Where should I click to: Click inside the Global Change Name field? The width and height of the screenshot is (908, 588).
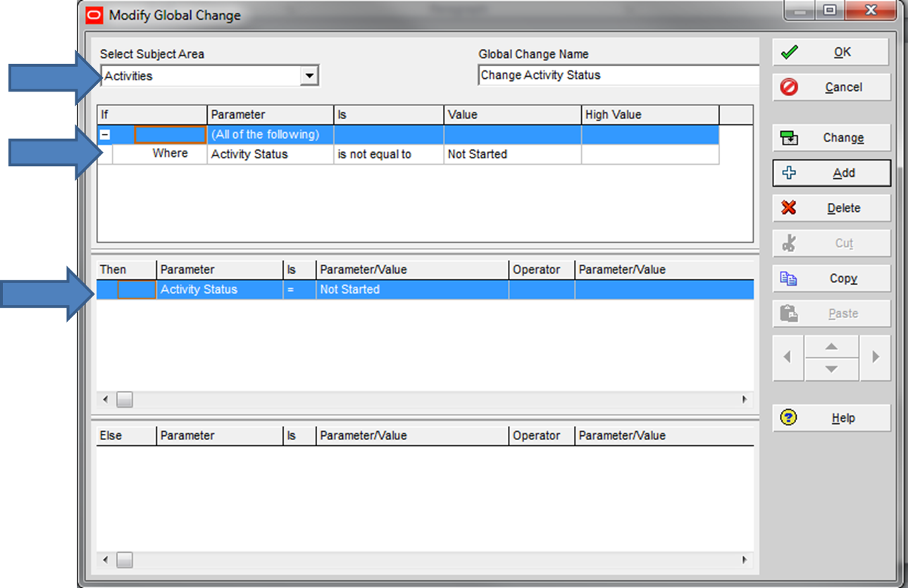click(x=618, y=75)
